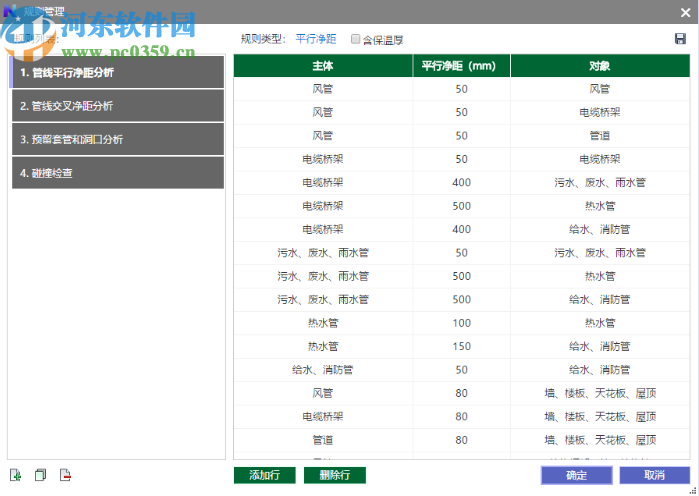Toggle the 含保温厚 checkbox
The width and height of the screenshot is (699, 496).
[x=355, y=39]
